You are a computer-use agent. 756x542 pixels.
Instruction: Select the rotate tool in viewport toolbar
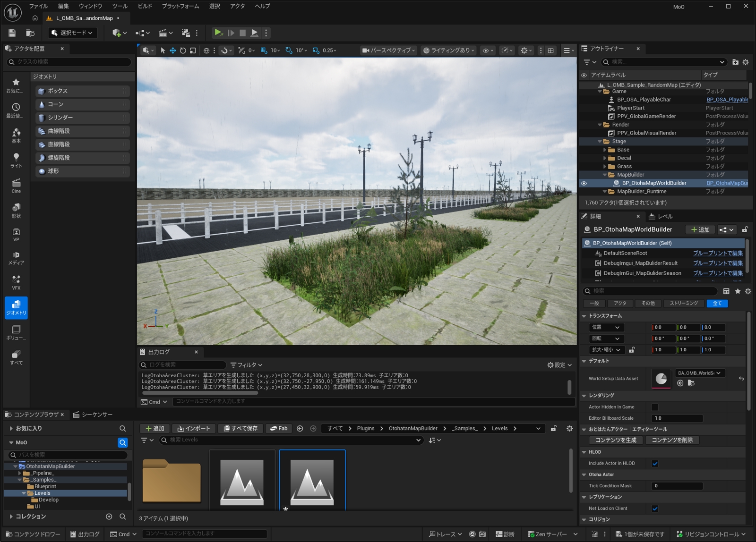point(183,51)
